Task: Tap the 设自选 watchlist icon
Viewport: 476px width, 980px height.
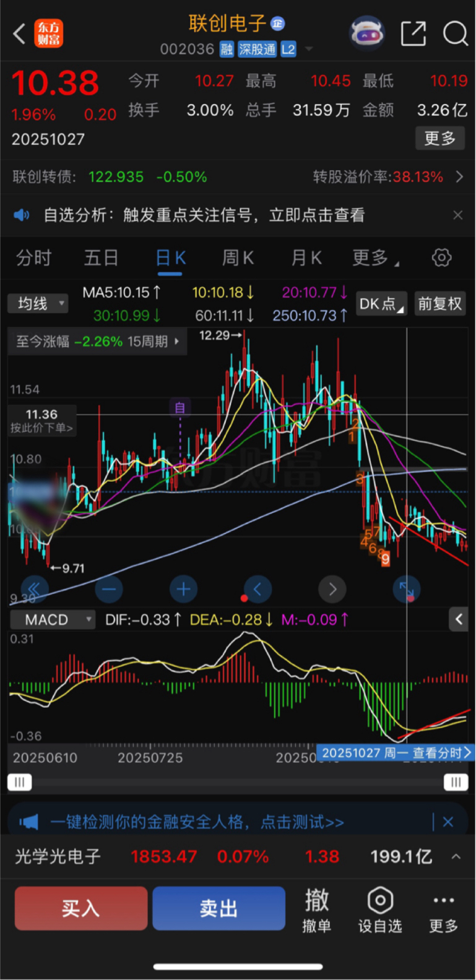Action: [380, 909]
